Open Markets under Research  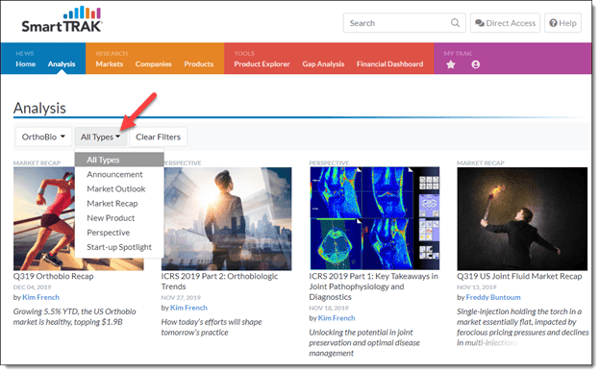(x=109, y=64)
